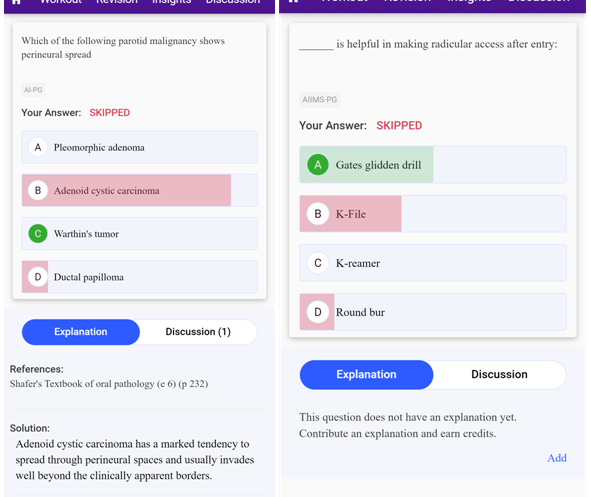Viewport: 591px width, 497px height.
Task: Click the Insights menu item in the left header
Action: pos(171,2)
